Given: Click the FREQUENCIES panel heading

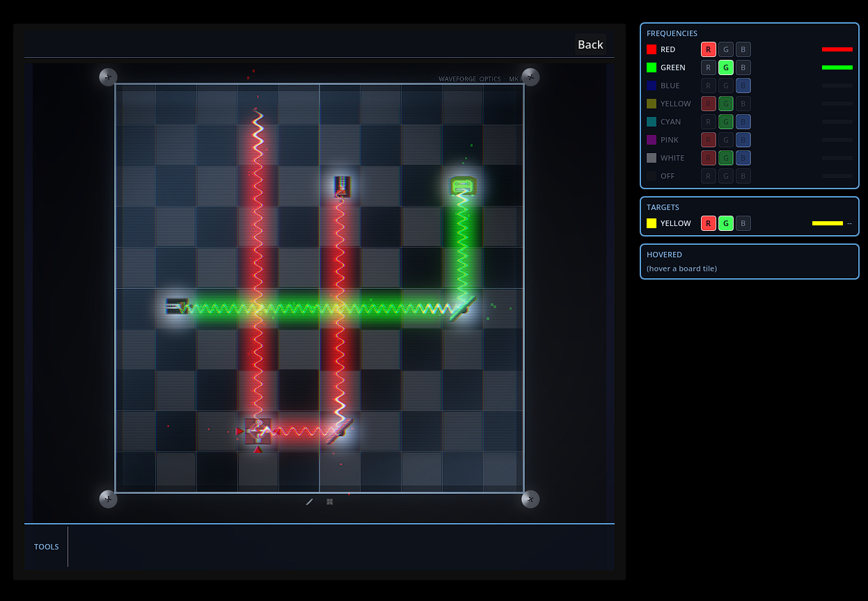Looking at the screenshot, I should click(672, 33).
